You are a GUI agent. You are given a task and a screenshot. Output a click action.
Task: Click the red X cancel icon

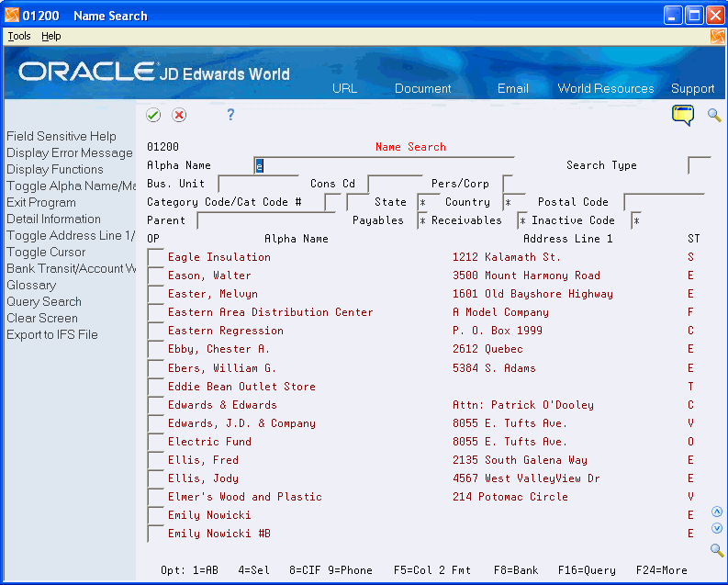click(179, 115)
